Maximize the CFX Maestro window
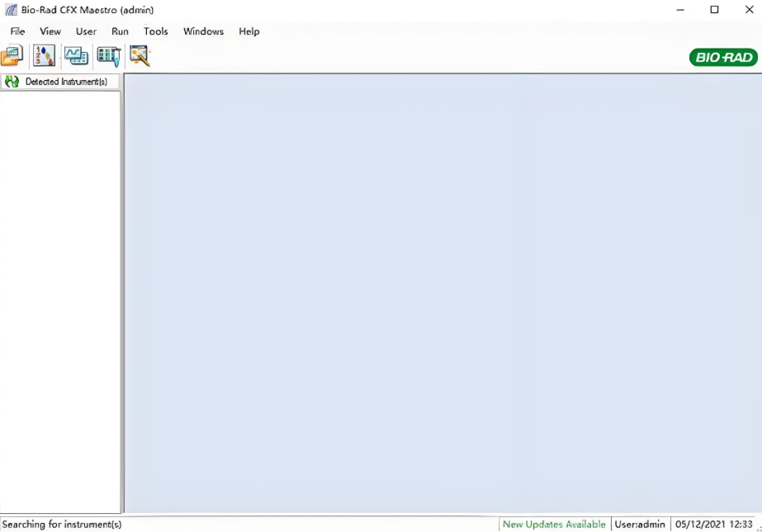This screenshot has width=762, height=532. (714, 10)
